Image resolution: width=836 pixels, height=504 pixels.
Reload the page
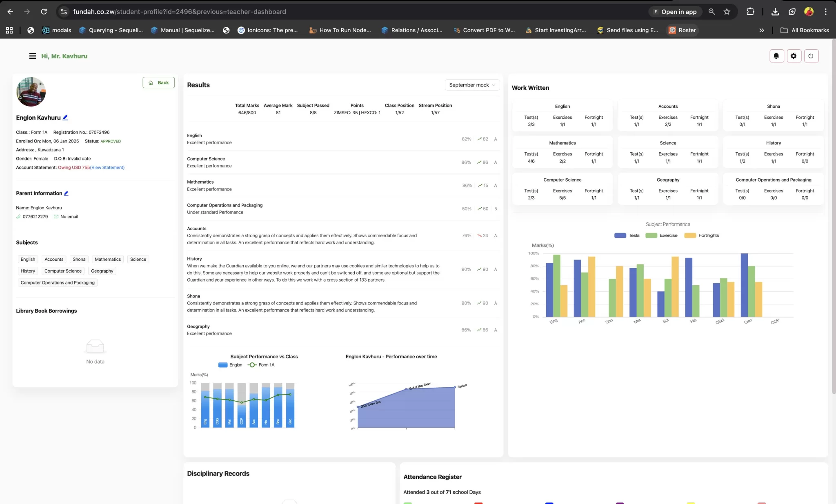[44, 12]
